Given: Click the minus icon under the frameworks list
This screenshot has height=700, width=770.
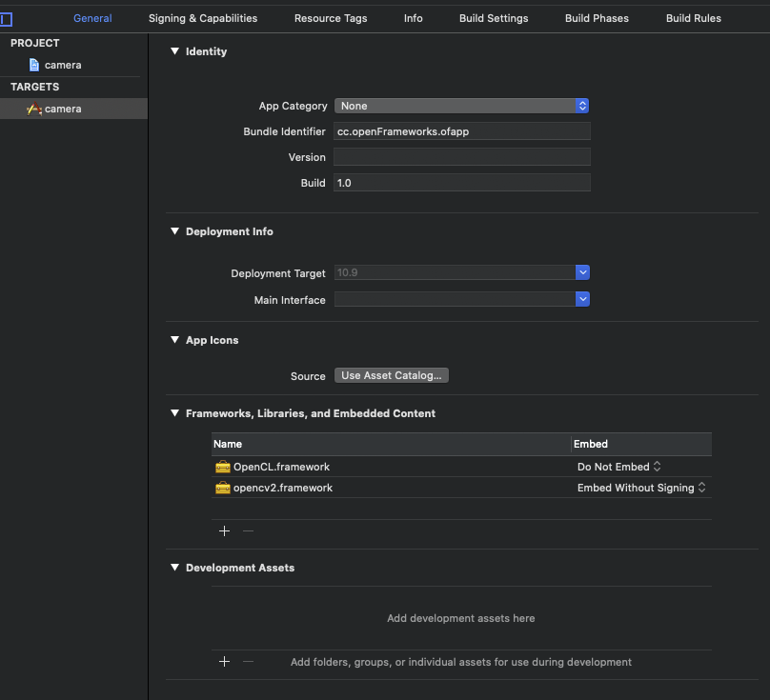Looking at the screenshot, I should (x=248, y=531).
